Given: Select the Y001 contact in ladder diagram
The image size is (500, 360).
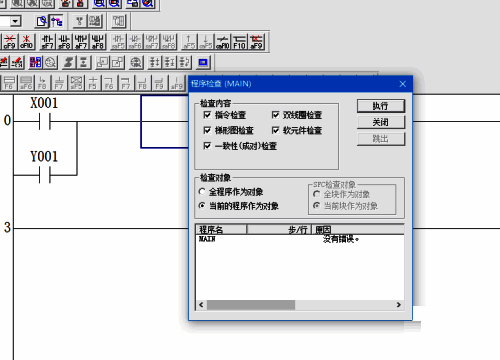Looking at the screenshot, I should (44, 175).
